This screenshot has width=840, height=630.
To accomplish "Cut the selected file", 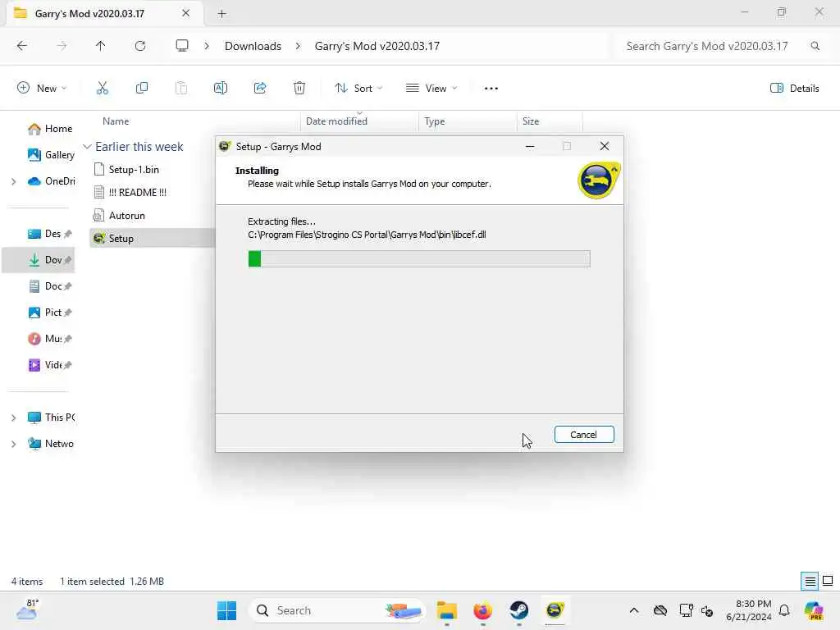I will 103,89.
